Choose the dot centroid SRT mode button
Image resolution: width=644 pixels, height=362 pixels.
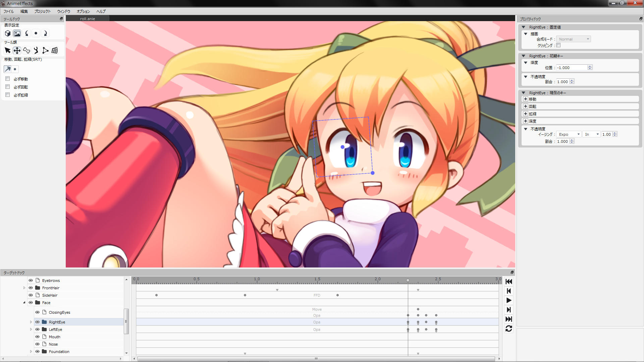click(x=15, y=69)
